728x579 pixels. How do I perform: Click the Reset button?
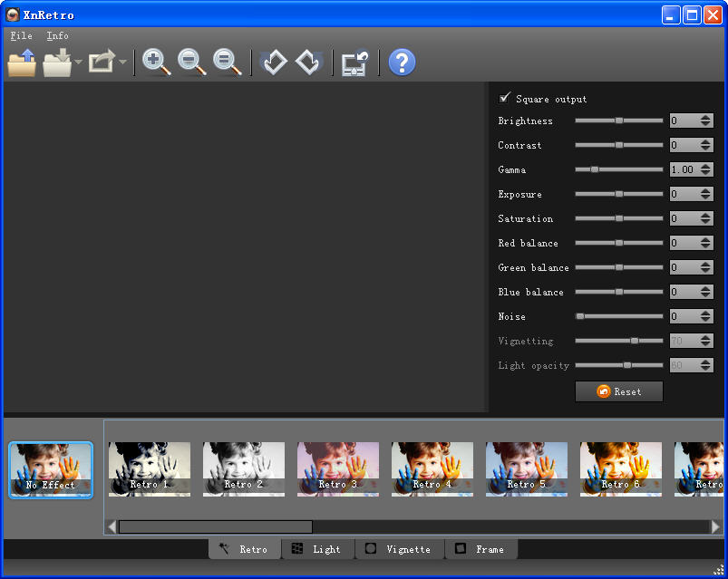click(619, 391)
